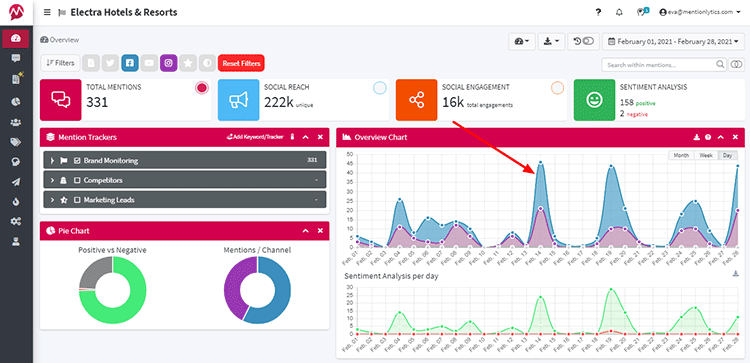The image size is (750, 363).
Task: Open the AI head advisor sidebar icon
Action: 16,162
